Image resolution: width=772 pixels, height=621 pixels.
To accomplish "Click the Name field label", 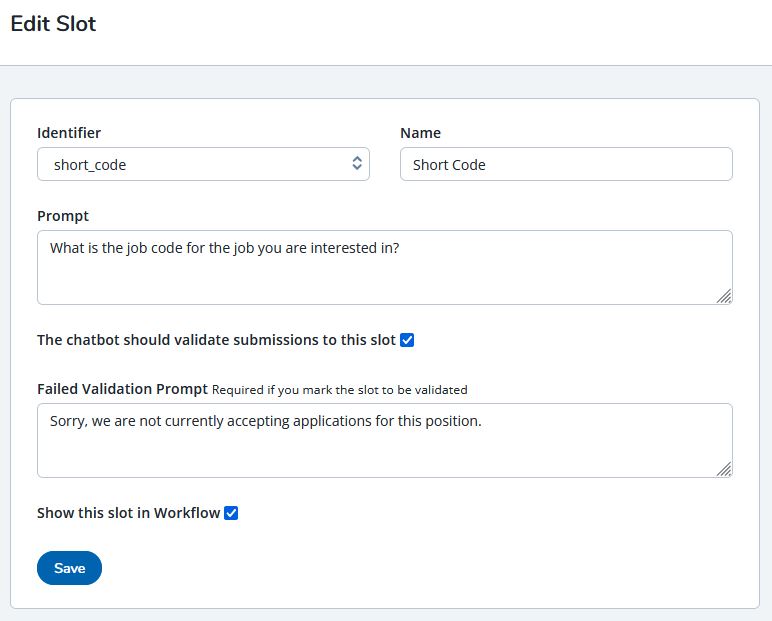I will 420,133.
